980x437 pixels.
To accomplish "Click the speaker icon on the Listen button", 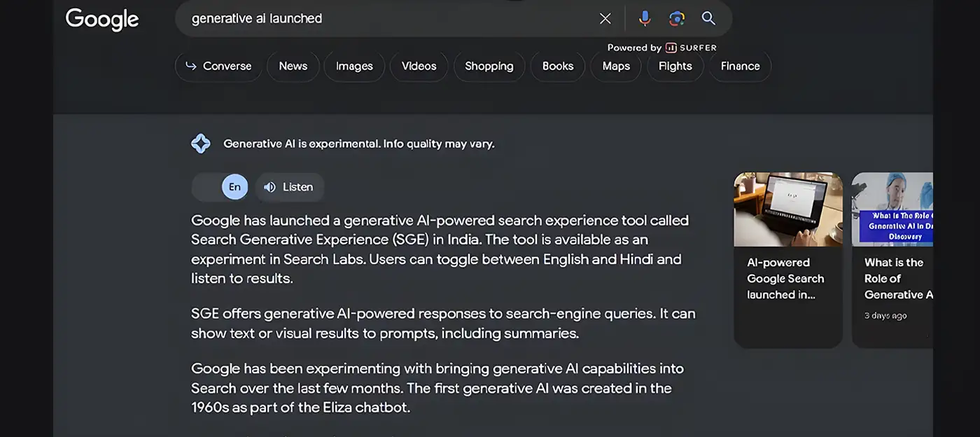I will (x=269, y=186).
